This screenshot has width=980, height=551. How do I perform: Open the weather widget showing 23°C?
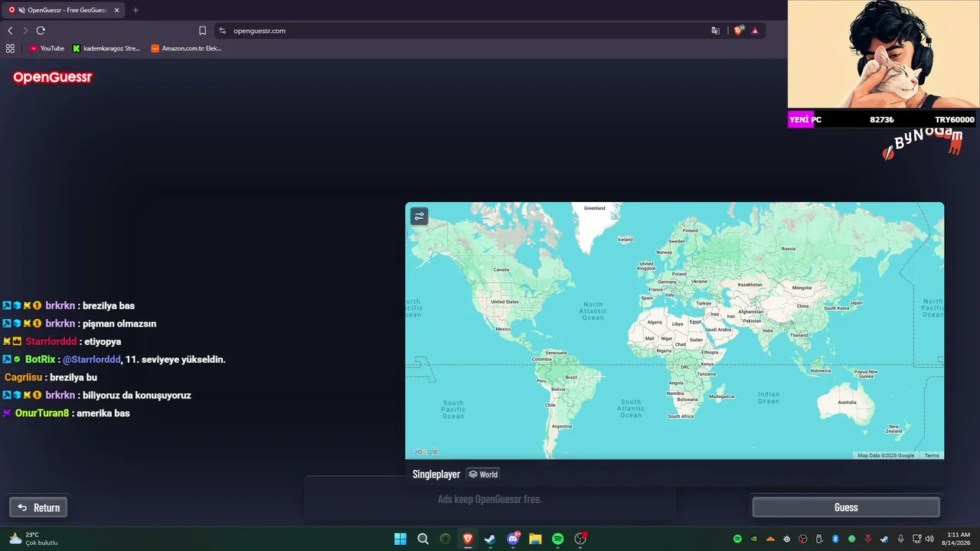coord(33,539)
